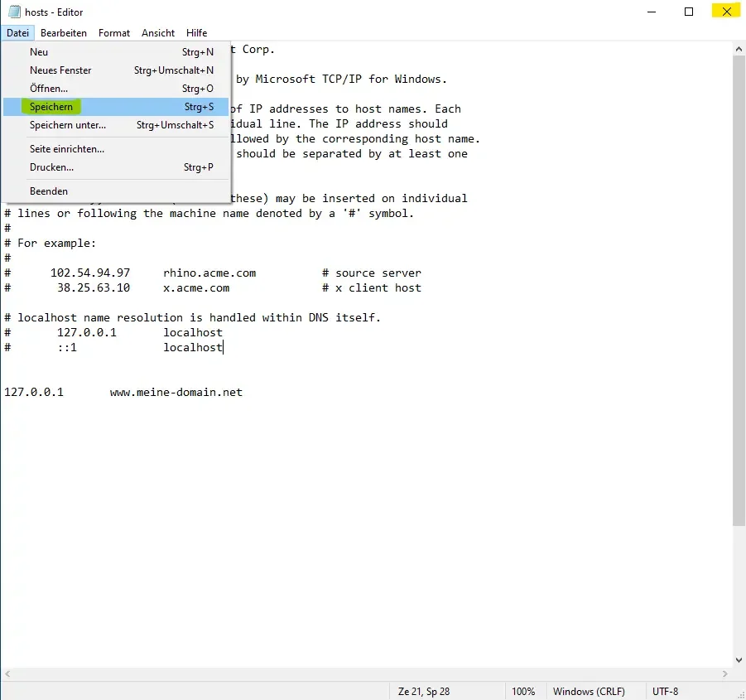Select the Neues Fenster entry

click(60, 70)
